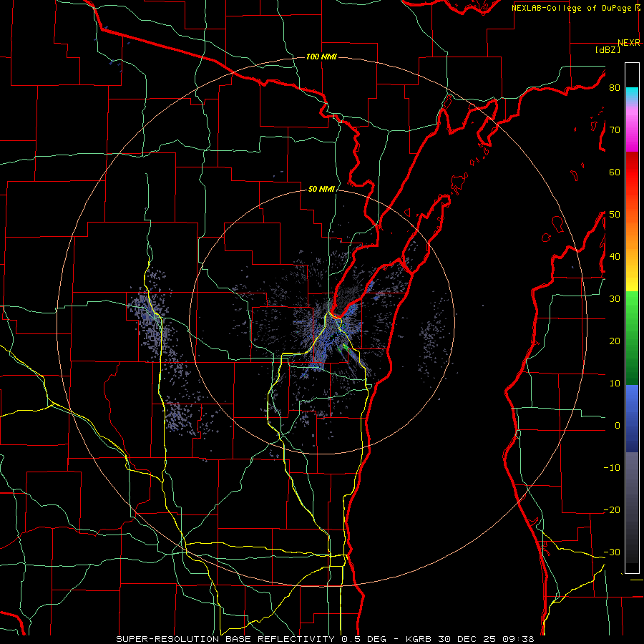This screenshot has width=644, height=644.
Task: Click the NEXR label above the legend
Action: 629,43
